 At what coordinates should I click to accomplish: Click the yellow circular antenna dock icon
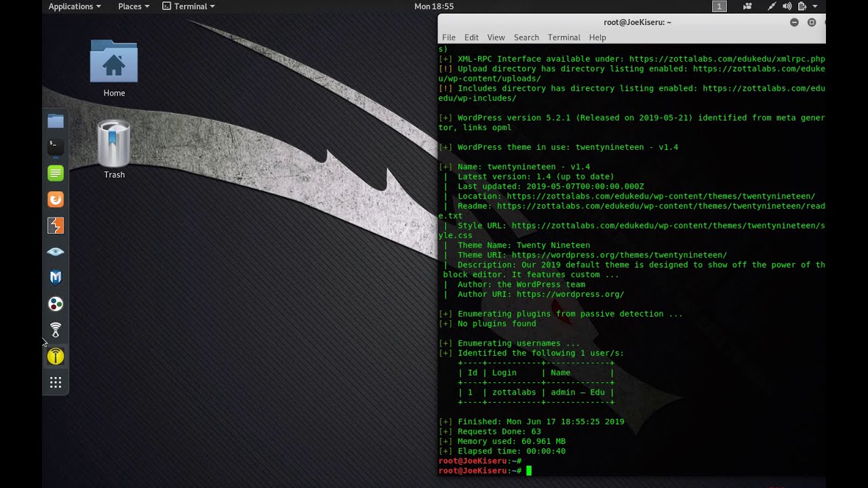tap(56, 357)
